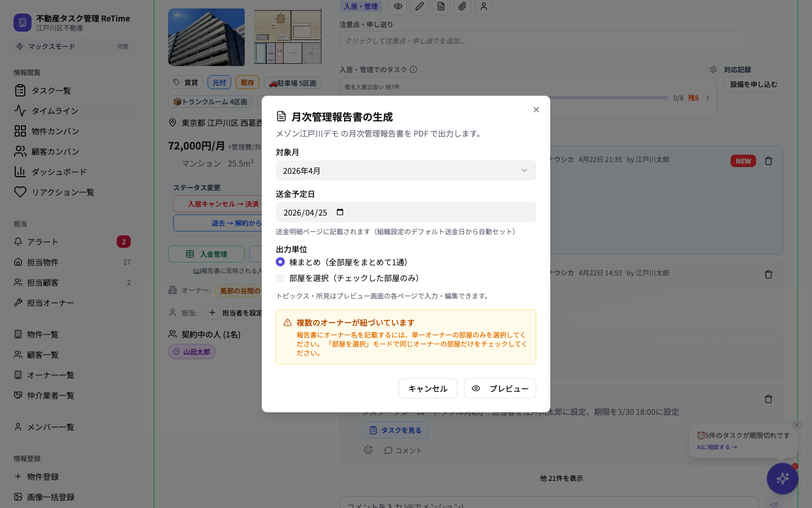This screenshot has width=812, height=508.
Task: Click the 注意点・申し送り input field
Action: click(x=542, y=41)
